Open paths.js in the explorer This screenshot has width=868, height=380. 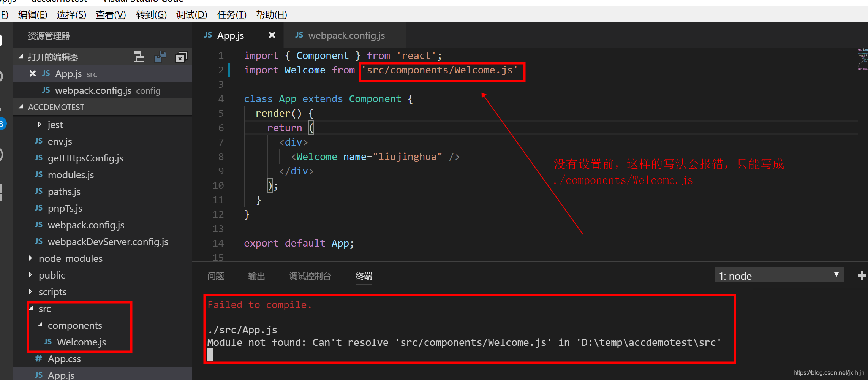[x=103, y=192]
